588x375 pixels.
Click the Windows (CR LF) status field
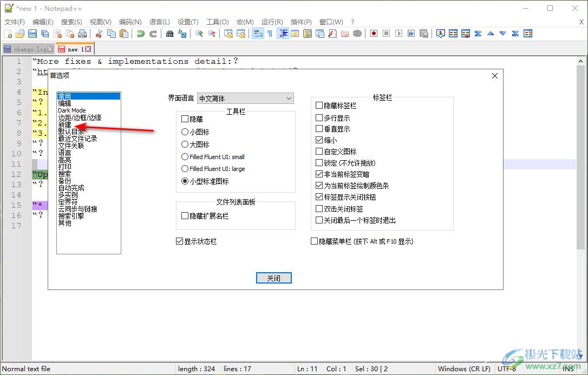(464, 369)
